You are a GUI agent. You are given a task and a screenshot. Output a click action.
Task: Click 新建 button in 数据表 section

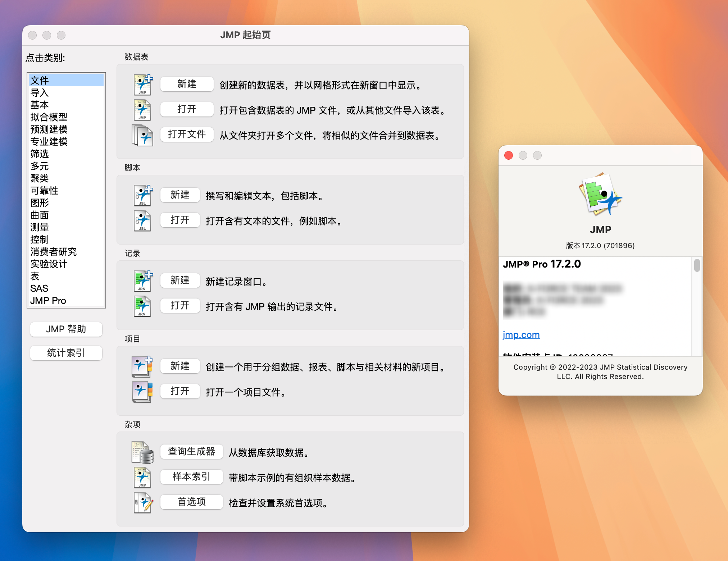187,84
